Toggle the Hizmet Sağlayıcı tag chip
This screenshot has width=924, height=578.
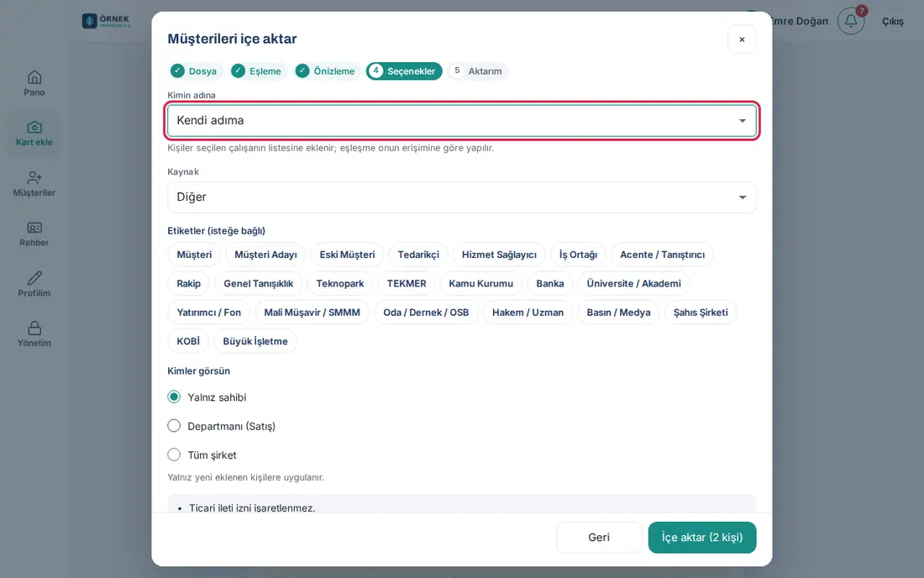coord(499,255)
